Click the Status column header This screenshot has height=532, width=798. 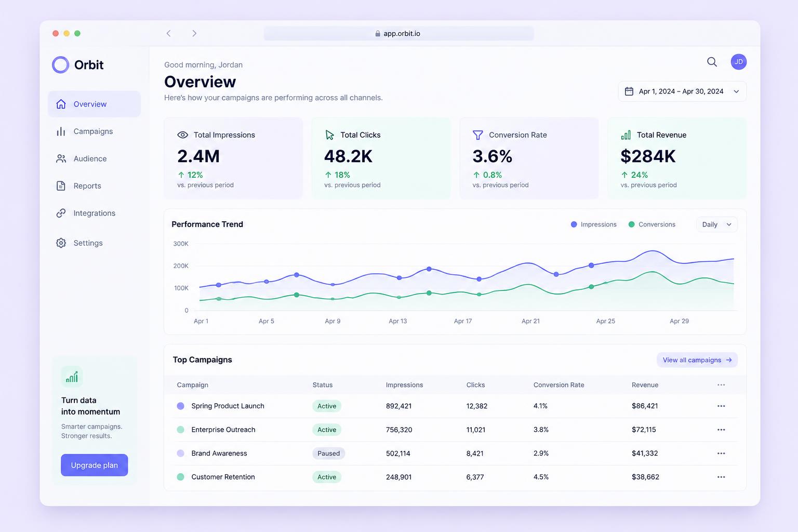pos(322,385)
